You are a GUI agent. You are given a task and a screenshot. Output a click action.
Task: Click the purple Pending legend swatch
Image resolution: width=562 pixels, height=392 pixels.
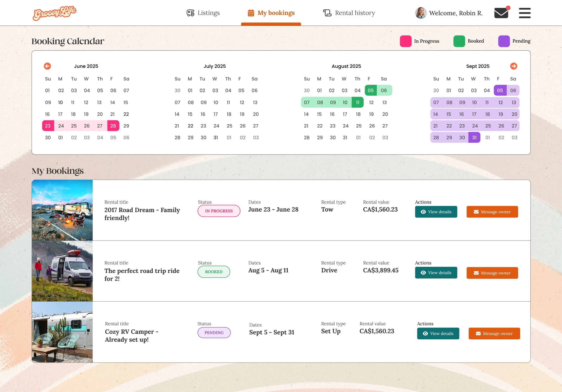504,41
